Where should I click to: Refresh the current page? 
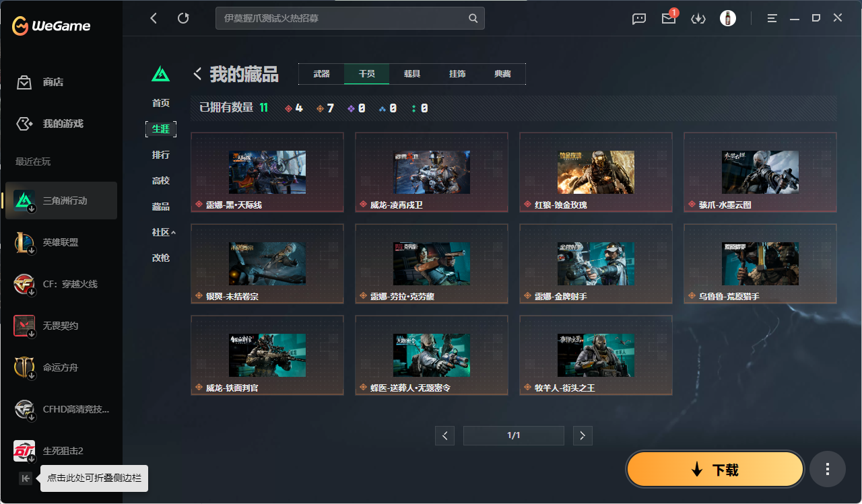183,18
